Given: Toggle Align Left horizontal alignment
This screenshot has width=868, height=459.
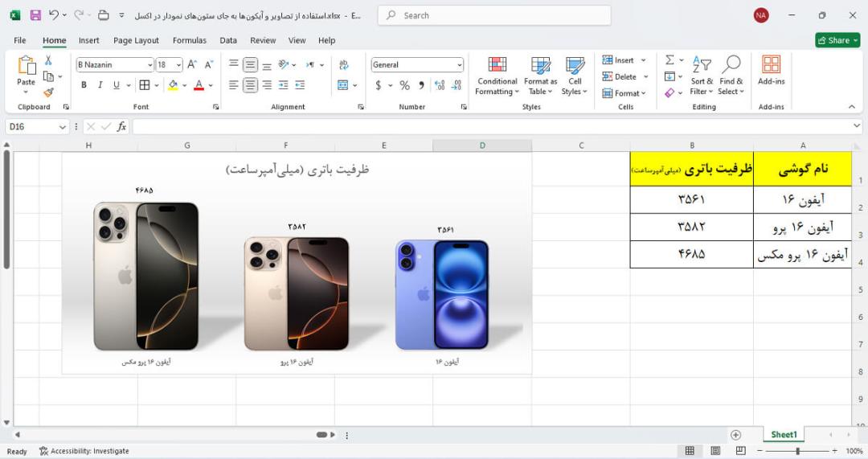Looking at the screenshot, I should pos(234,84).
